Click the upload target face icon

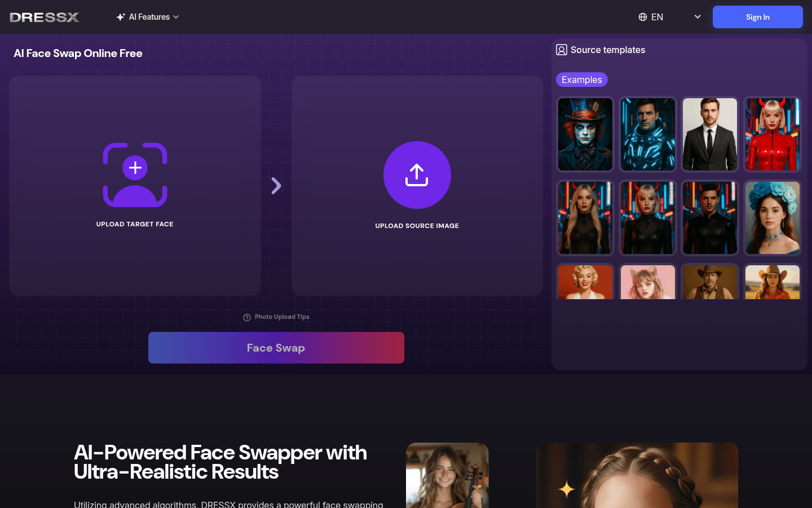[x=135, y=175]
